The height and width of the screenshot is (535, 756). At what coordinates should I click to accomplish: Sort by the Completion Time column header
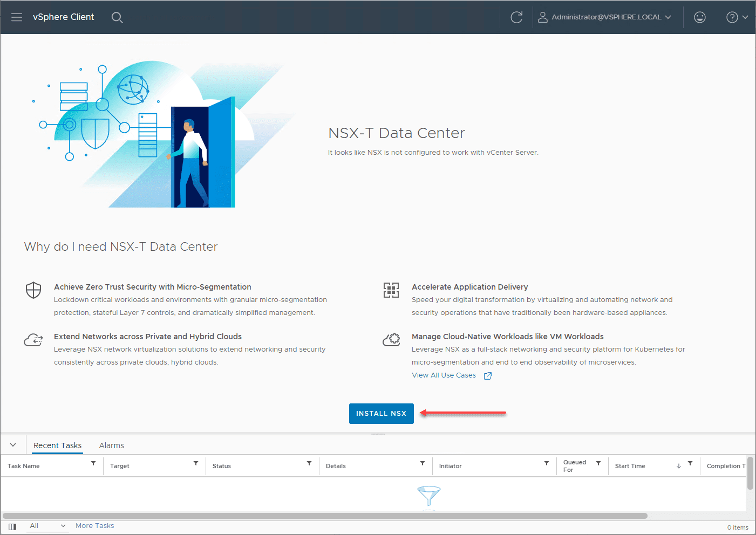[726, 466]
